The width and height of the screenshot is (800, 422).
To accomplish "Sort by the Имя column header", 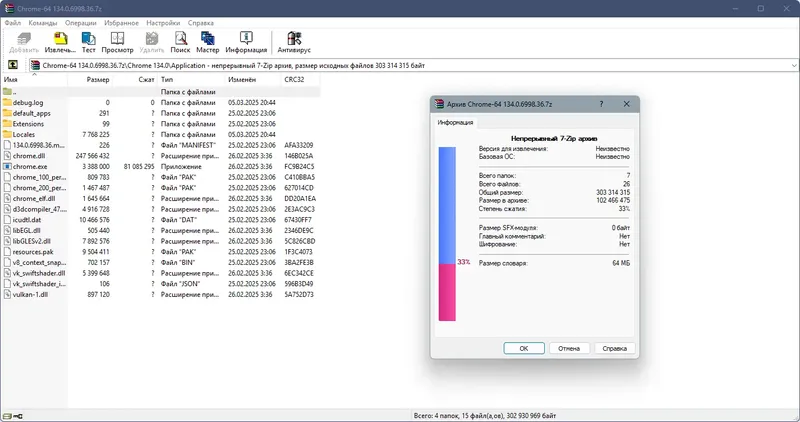I will coord(34,80).
